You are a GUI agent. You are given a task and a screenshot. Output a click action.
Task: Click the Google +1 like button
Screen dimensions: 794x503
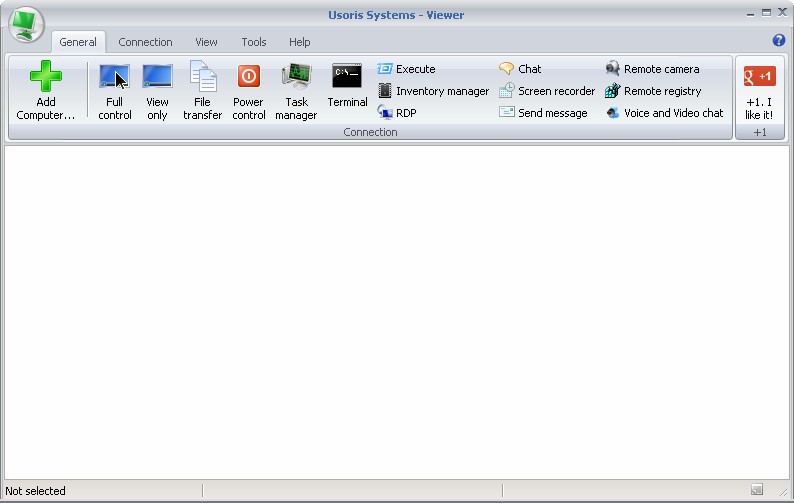coord(760,91)
